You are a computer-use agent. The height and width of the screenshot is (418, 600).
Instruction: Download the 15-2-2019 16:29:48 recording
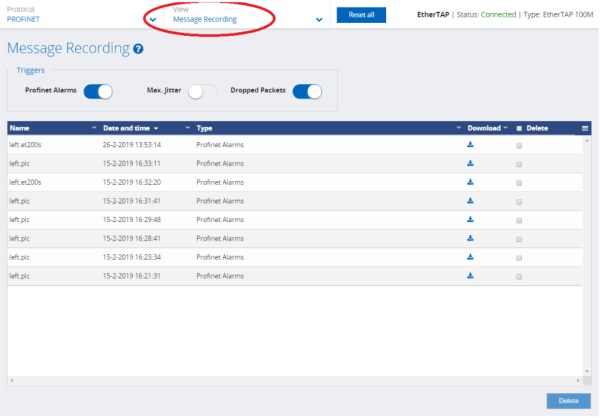point(470,219)
